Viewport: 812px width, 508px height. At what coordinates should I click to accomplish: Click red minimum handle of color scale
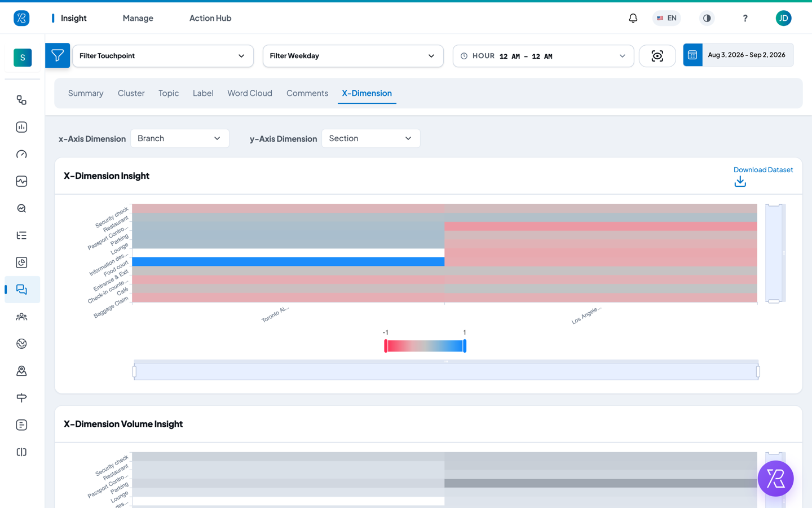386,346
